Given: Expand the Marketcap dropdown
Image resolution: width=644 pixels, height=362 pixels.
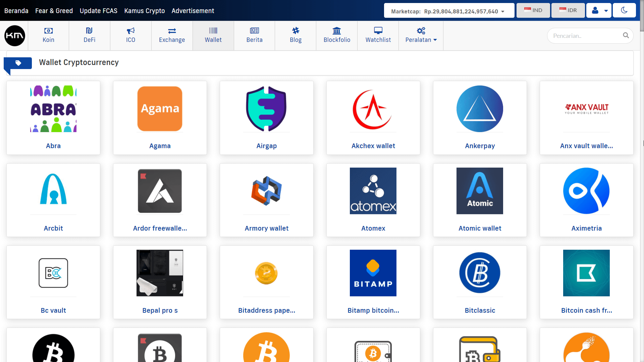Looking at the screenshot, I should click(x=449, y=10).
